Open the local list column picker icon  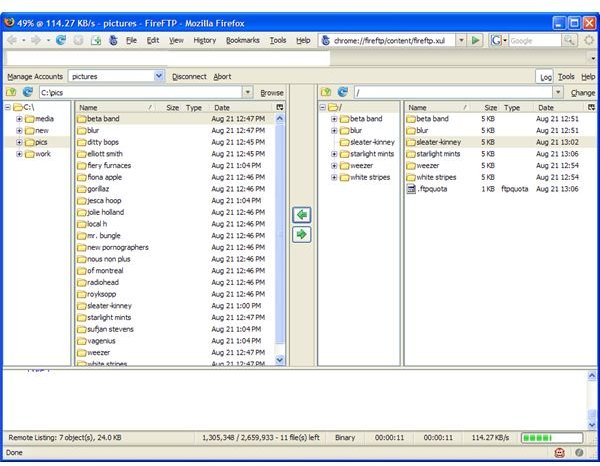[280, 108]
